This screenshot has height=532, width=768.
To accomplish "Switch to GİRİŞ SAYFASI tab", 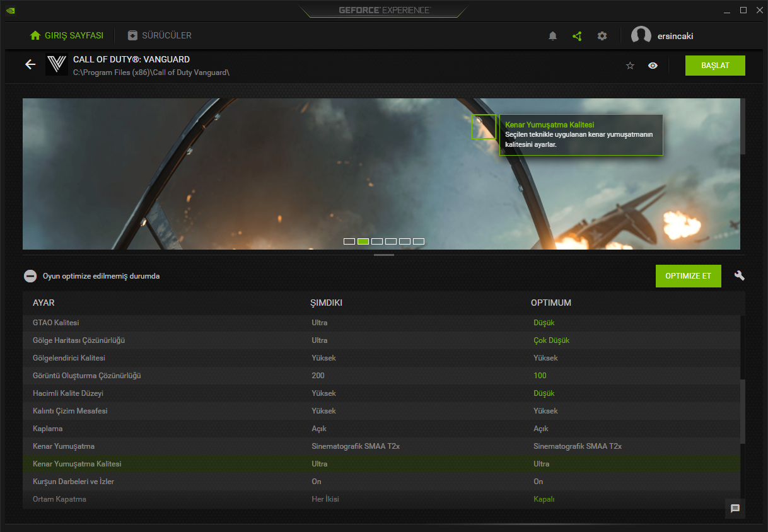I will [x=67, y=35].
